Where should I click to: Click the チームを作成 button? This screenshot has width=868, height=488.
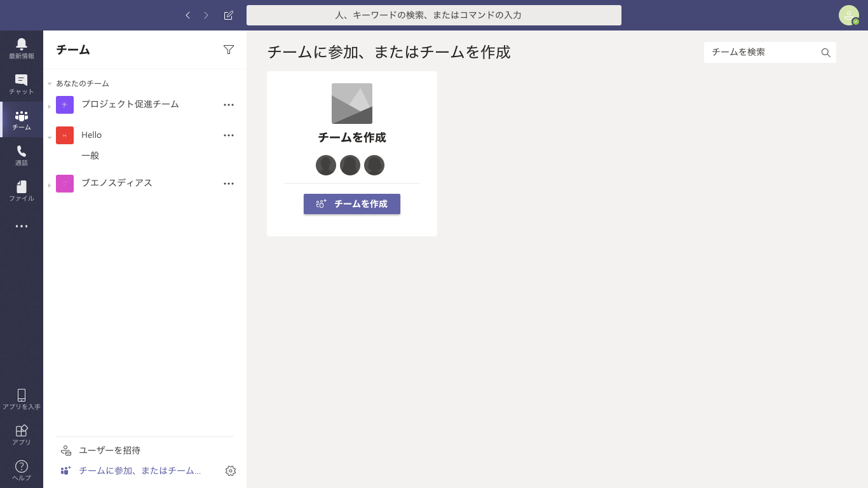351,204
